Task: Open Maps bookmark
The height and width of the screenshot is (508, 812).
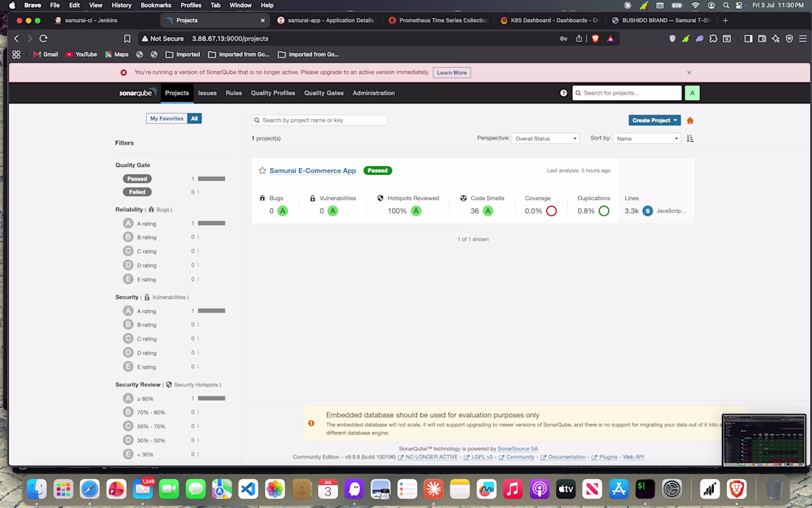Action: coord(117,55)
